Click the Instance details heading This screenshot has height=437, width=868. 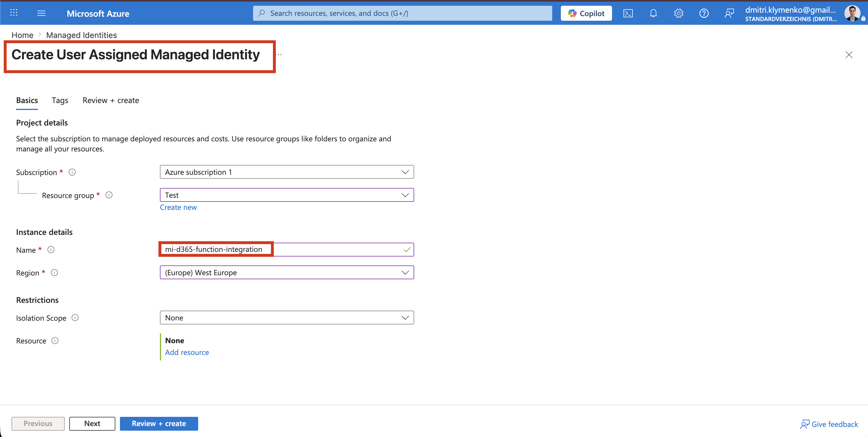(45, 232)
